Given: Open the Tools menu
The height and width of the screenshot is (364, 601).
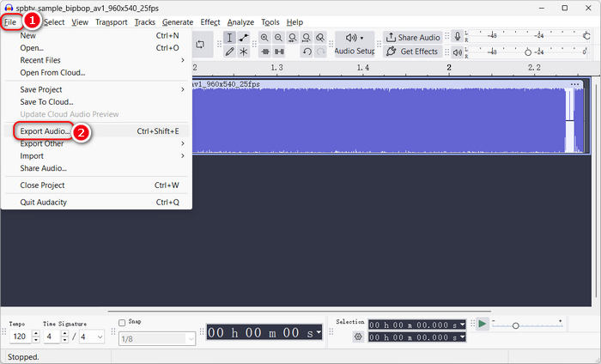Looking at the screenshot, I should (x=270, y=22).
